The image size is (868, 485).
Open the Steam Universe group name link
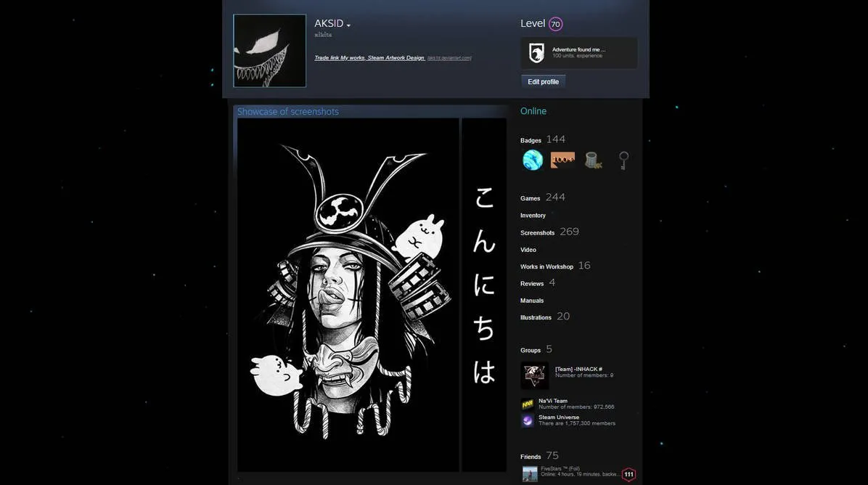(x=559, y=417)
